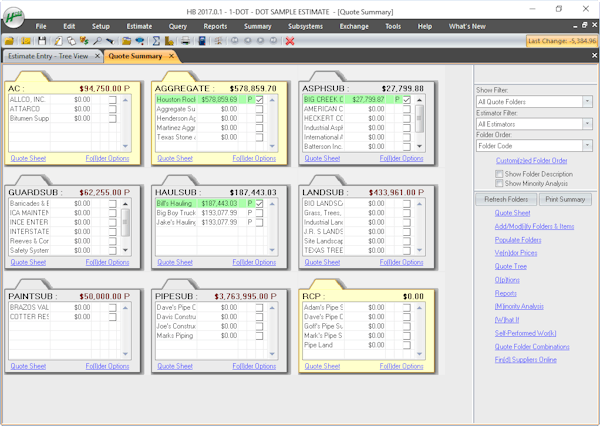The height and width of the screenshot is (426, 600).
Task: Select the Henderson Ag row in AGGREGATE
Action: (210, 118)
